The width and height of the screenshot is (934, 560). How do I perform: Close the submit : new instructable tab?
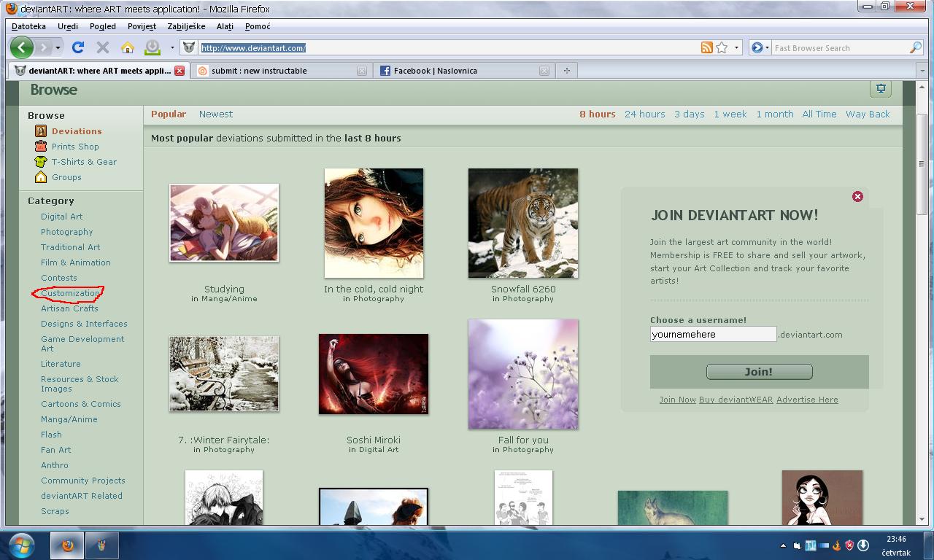362,71
